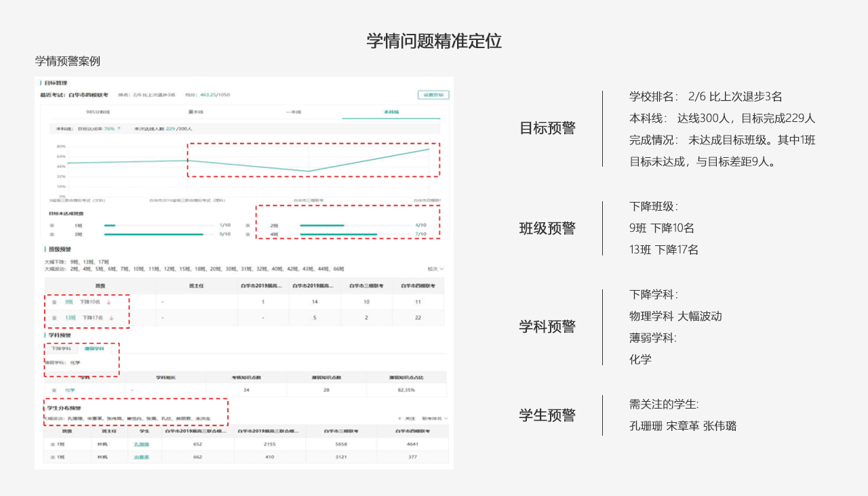Click the 4班 progress bar showing 7/10
Screen dimensions: 868x496
[x=339, y=234]
